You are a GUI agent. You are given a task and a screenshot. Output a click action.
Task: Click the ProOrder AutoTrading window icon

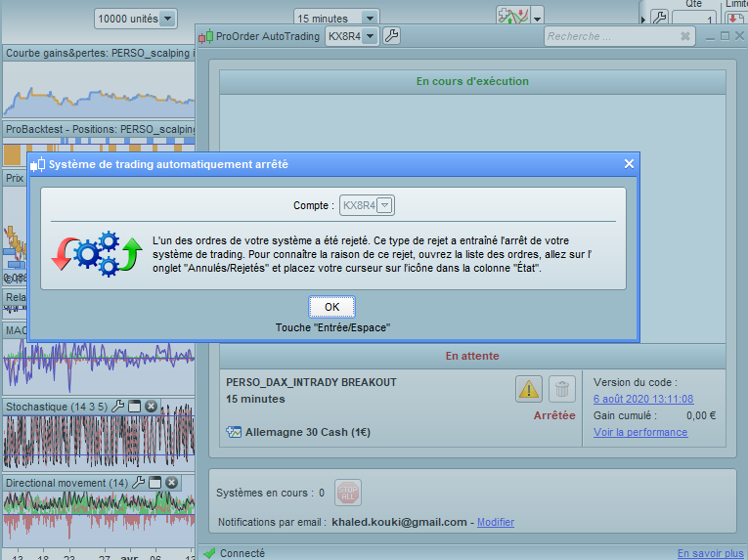pos(205,36)
